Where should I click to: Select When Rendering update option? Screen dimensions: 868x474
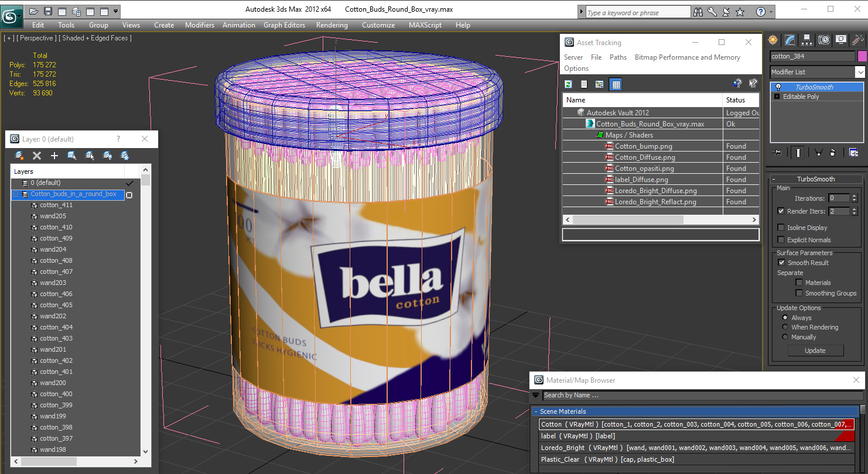pyautogui.click(x=785, y=327)
